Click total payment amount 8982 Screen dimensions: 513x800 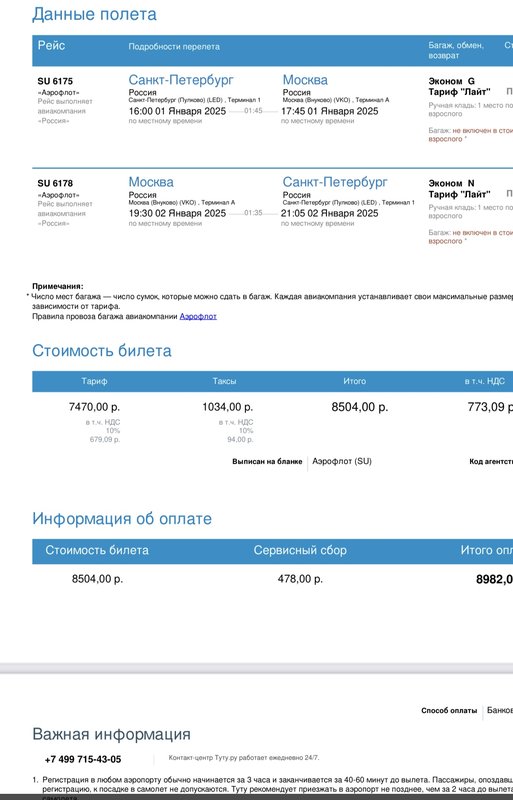[494, 579]
